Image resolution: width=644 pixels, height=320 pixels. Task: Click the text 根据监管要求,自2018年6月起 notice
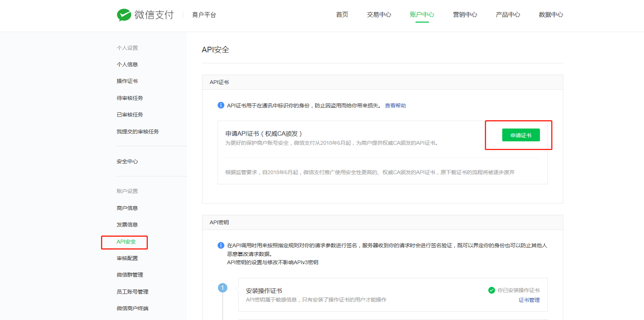coord(370,172)
